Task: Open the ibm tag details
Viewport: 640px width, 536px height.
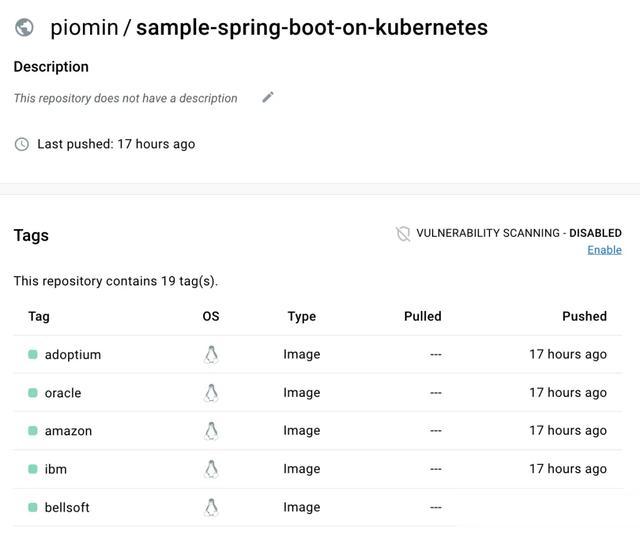Action: coord(56,469)
